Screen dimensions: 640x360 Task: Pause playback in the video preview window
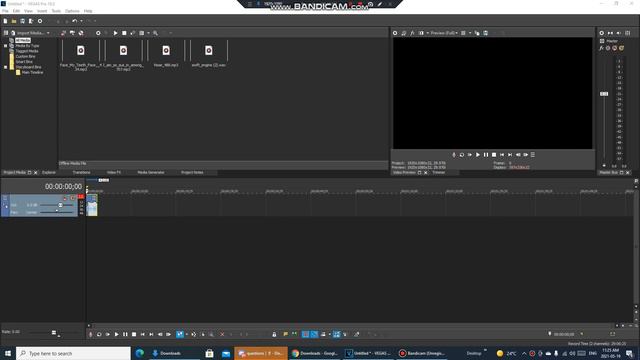click(x=486, y=155)
